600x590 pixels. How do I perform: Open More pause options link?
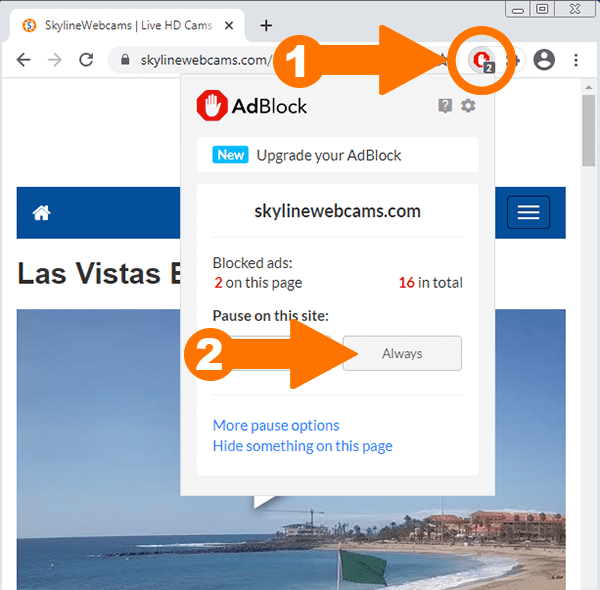pyautogui.click(x=276, y=425)
